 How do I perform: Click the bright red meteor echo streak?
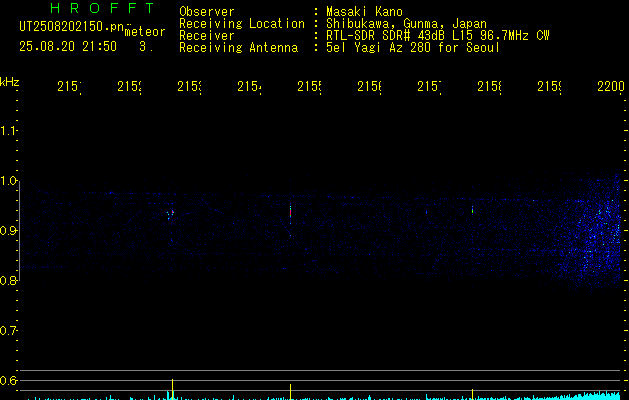(x=290, y=213)
